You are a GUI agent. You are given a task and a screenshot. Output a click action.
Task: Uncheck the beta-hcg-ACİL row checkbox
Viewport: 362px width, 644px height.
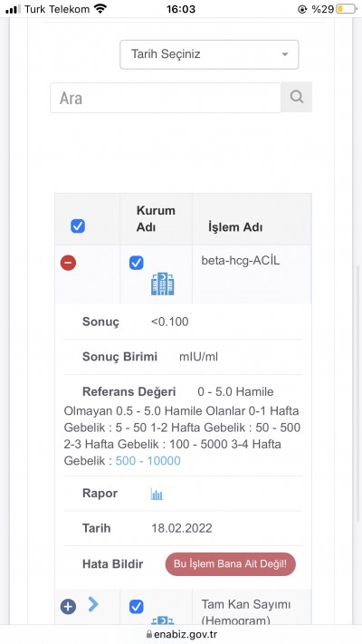click(137, 263)
